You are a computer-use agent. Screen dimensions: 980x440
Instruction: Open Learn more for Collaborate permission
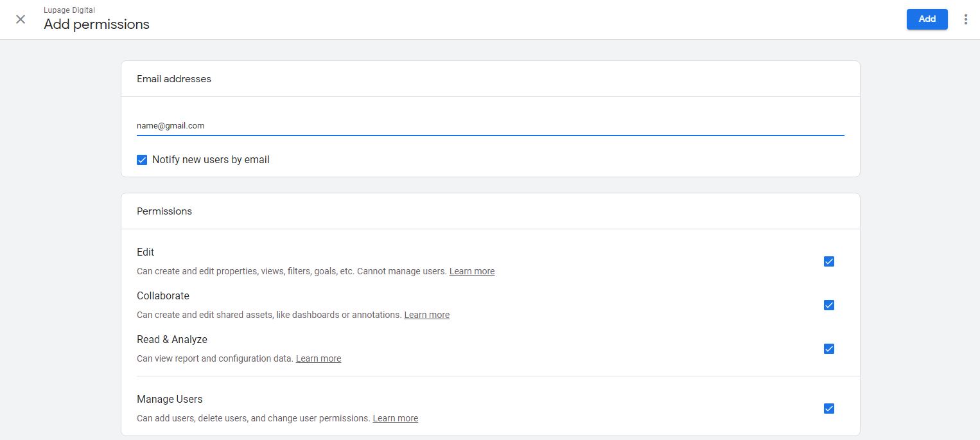(426, 315)
